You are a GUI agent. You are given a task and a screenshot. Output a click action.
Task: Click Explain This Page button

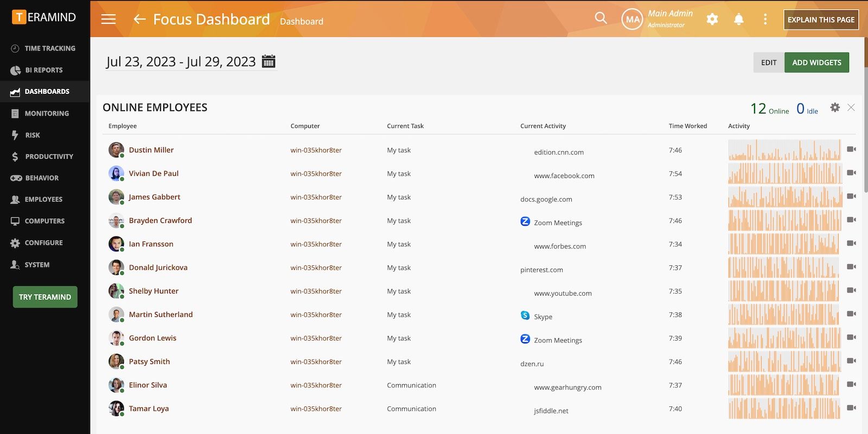(821, 20)
